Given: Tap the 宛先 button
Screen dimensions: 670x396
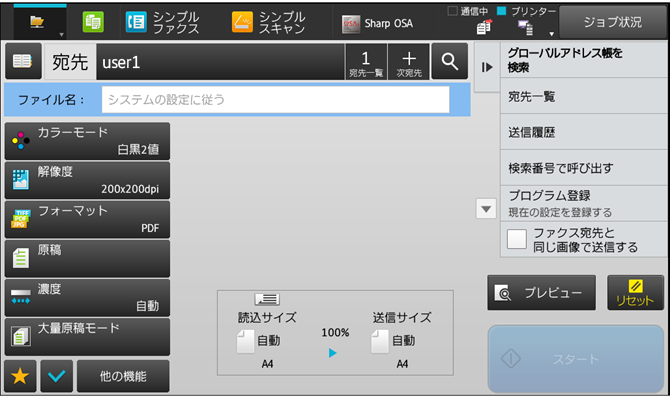Looking at the screenshot, I should click(x=70, y=62).
